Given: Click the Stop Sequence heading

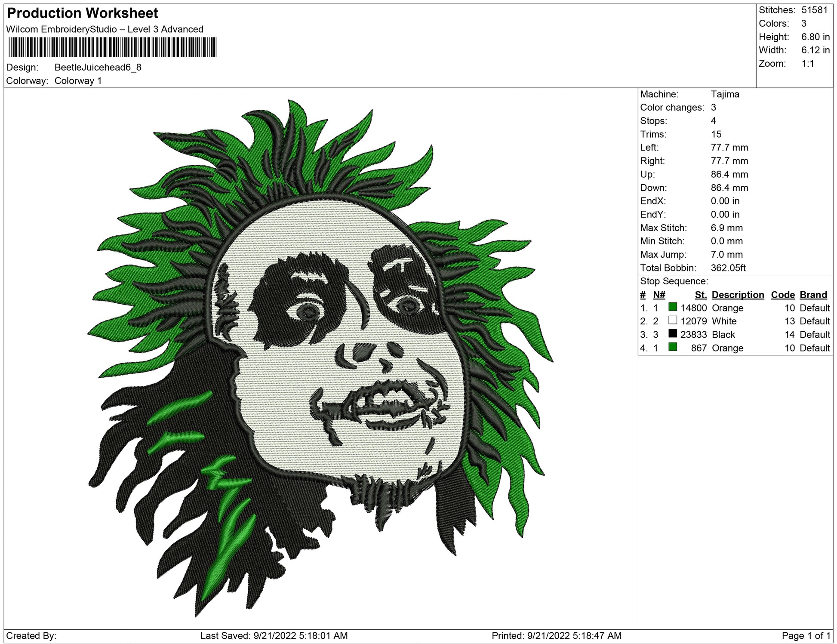Looking at the screenshot, I should (674, 281).
